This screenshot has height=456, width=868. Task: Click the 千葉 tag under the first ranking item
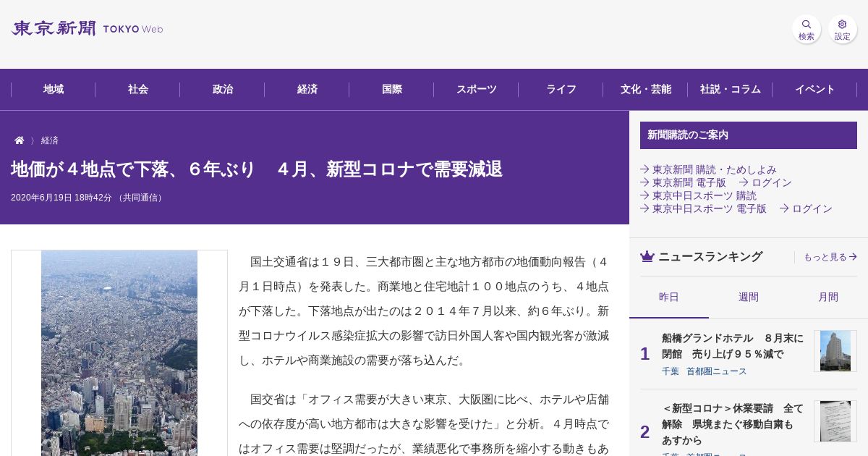[x=671, y=371]
